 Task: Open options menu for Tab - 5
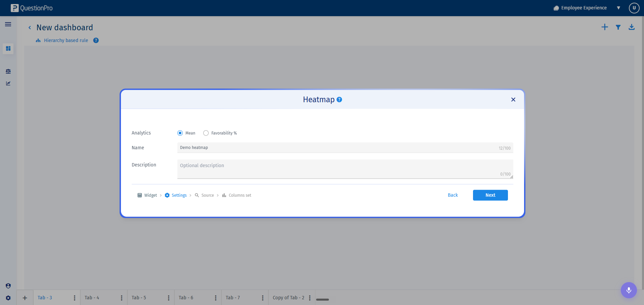[x=168, y=298]
